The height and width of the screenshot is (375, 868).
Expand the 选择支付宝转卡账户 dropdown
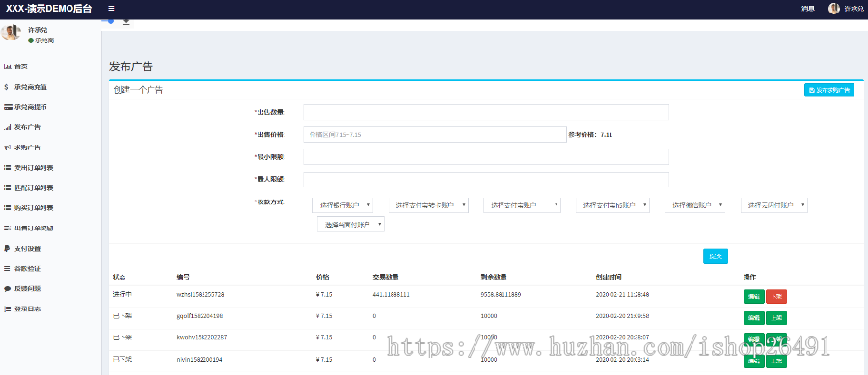coord(429,205)
